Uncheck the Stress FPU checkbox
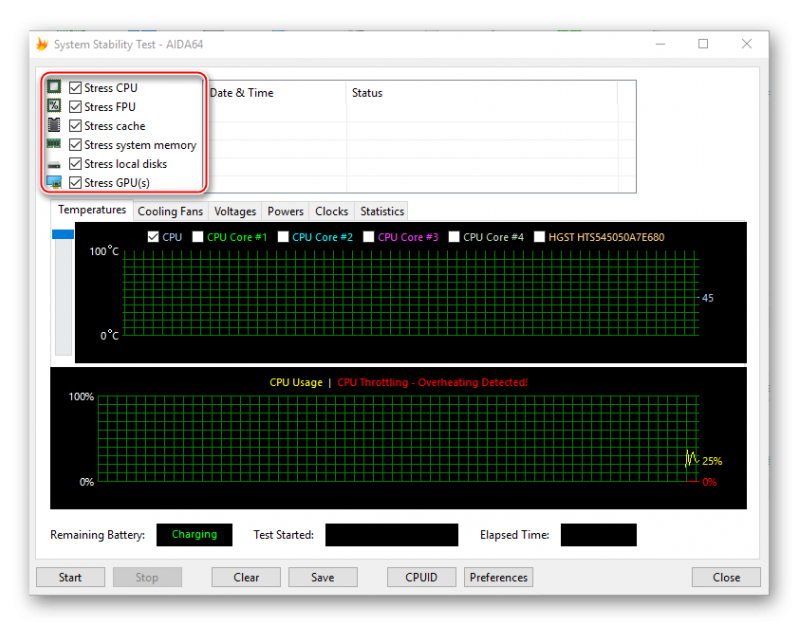The width and height of the screenshot is (800, 626). click(75, 107)
